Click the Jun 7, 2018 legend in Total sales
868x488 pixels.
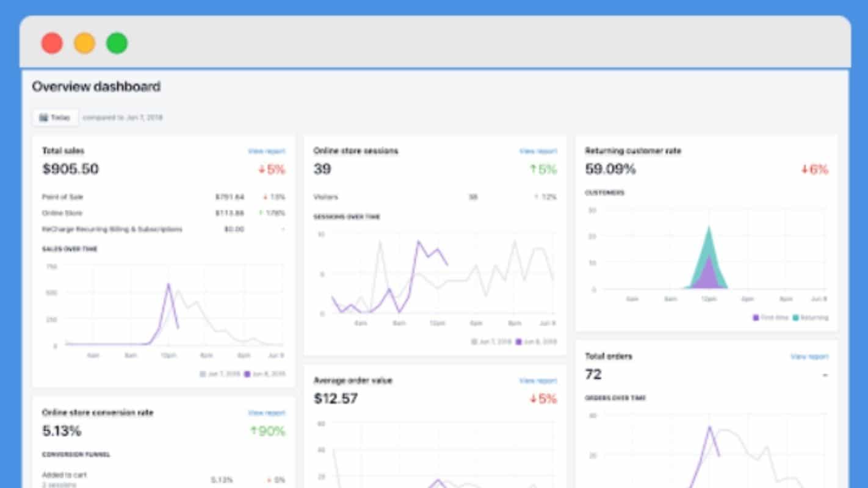click(x=220, y=373)
